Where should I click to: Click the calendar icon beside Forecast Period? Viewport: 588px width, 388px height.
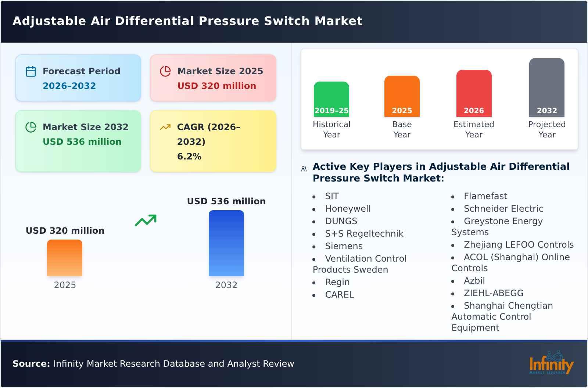pyautogui.click(x=31, y=71)
